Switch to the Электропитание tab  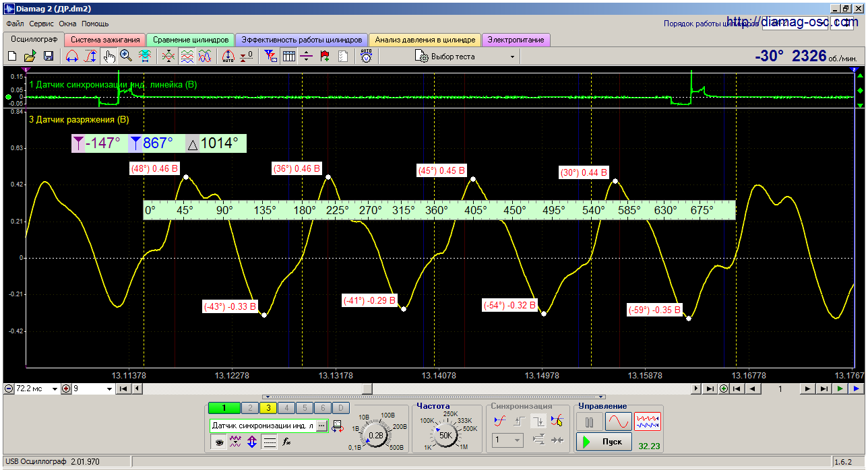click(516, 40)
